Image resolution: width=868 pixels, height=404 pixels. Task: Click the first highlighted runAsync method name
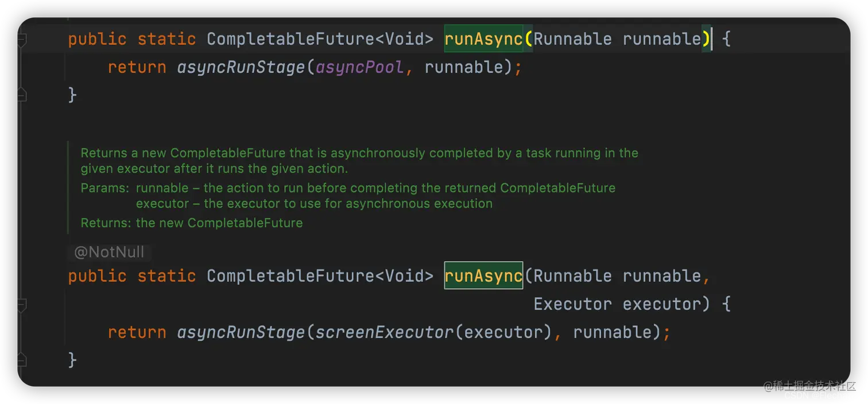click(x=483, y=39)
